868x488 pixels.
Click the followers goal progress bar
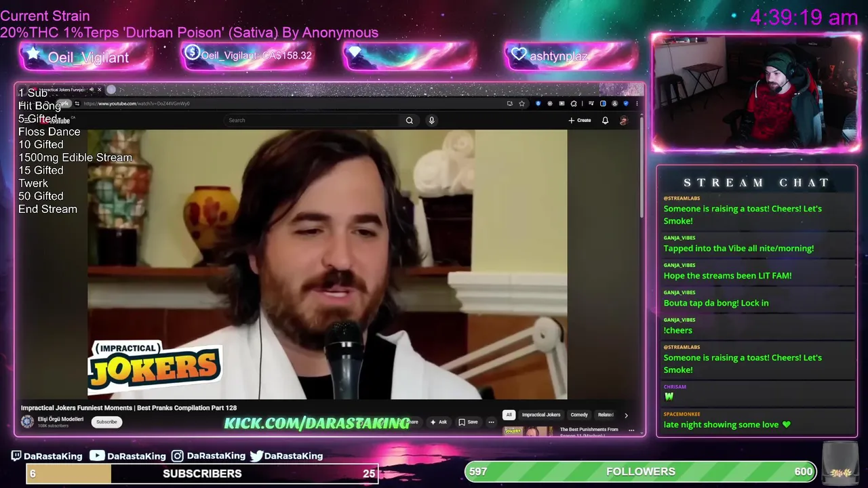(x=640, y=471)
